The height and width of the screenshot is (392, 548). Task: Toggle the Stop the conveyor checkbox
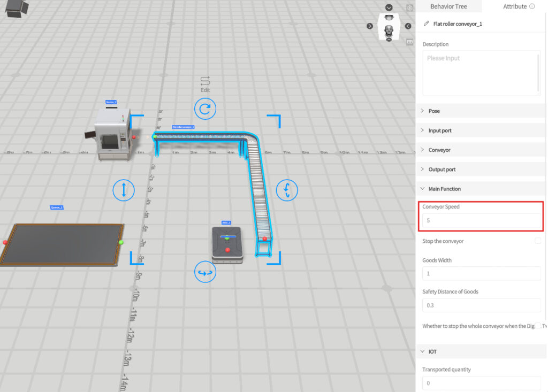[537, 241]
